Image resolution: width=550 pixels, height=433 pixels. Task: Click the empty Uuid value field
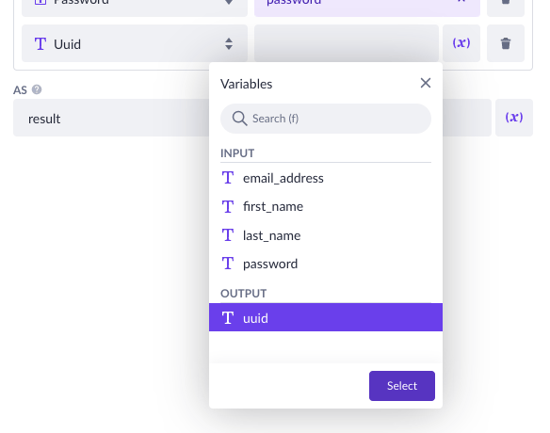pos(346,44)
